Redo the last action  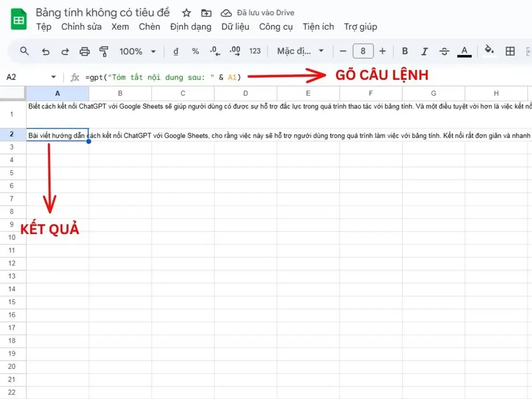pyautogui.click(x=65, y=51)
